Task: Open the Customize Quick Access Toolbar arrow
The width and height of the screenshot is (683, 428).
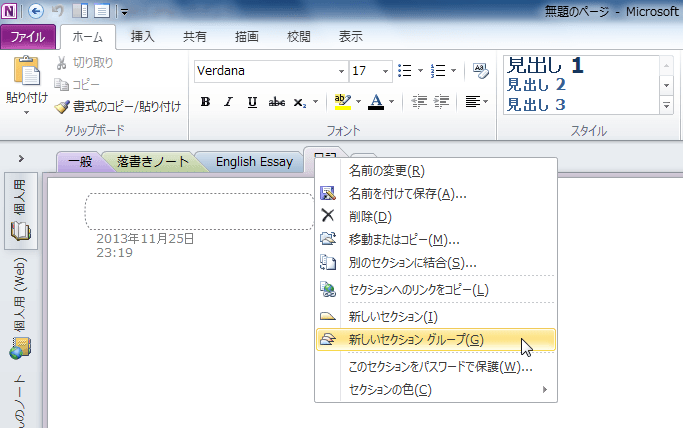Action: pyautogui.click(x=124, y=12)
